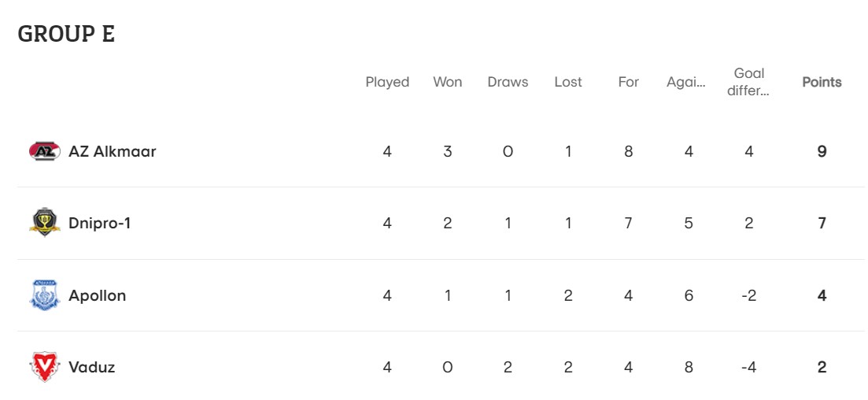Open the AZ Alkmaar team link
This screenshot has height=400, width=868.
coord(113,151)
